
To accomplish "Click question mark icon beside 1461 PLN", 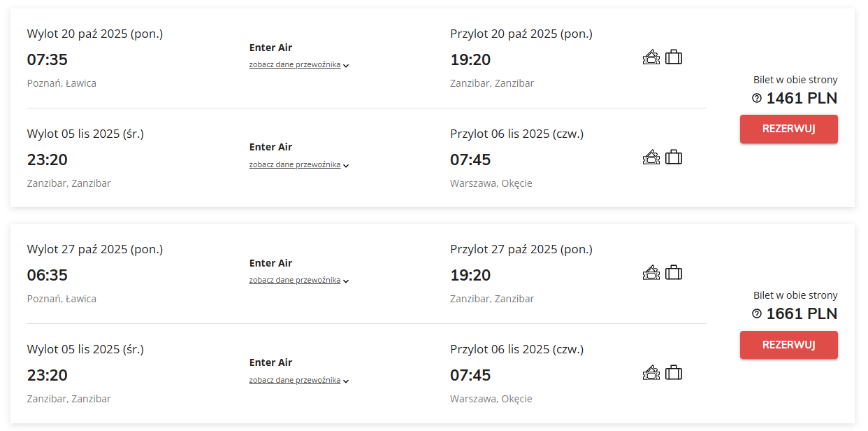I will 757,99.
